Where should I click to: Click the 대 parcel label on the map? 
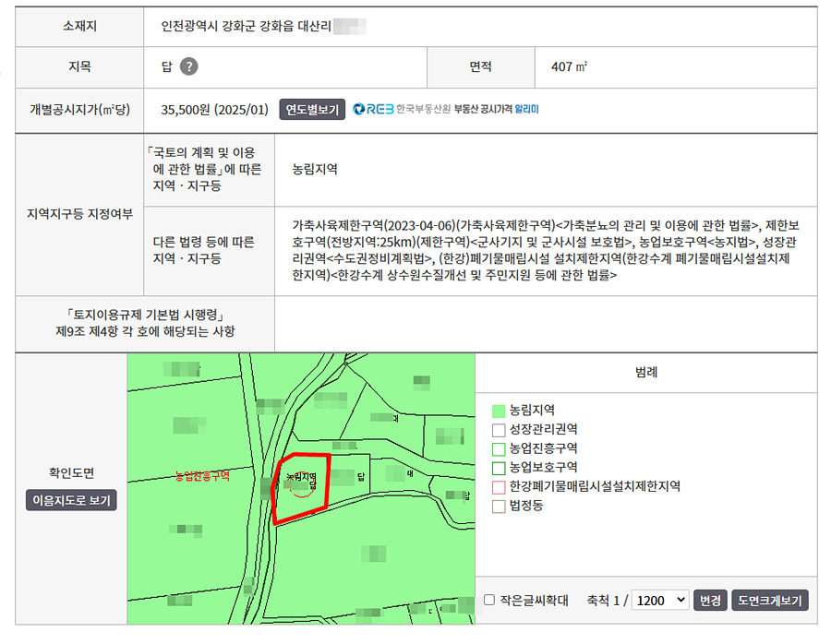tap(411, 471)
